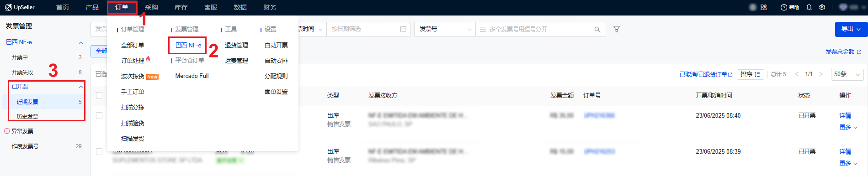Open the 发票总金额 link

coord(843,52)
